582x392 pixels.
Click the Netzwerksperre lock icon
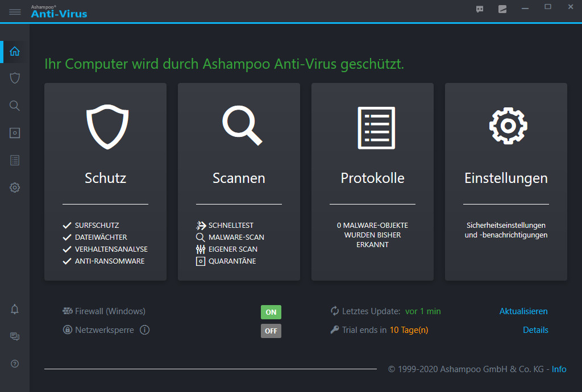(68, 330)
